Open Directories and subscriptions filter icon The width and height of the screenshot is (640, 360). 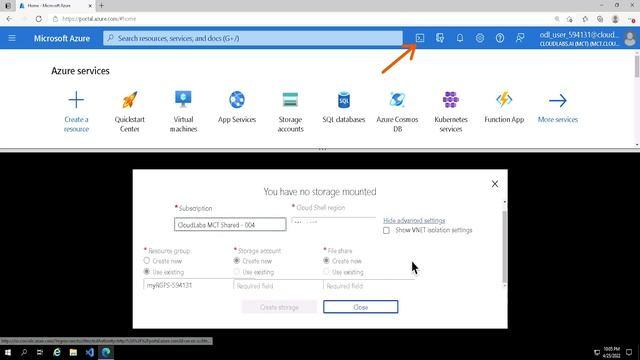pyautogui.click(x=440, y=38)
